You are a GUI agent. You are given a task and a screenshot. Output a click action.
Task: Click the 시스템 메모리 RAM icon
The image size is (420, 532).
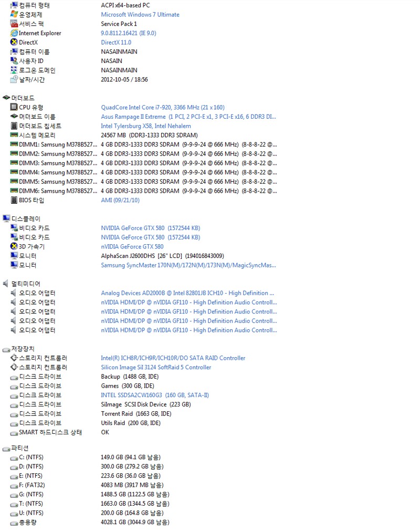[x=14, y=135]
